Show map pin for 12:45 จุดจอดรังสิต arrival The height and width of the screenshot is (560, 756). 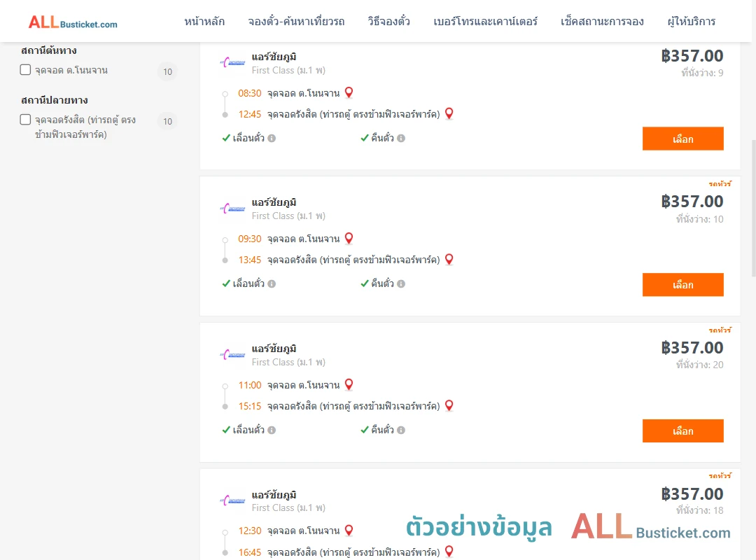(449, 113)
